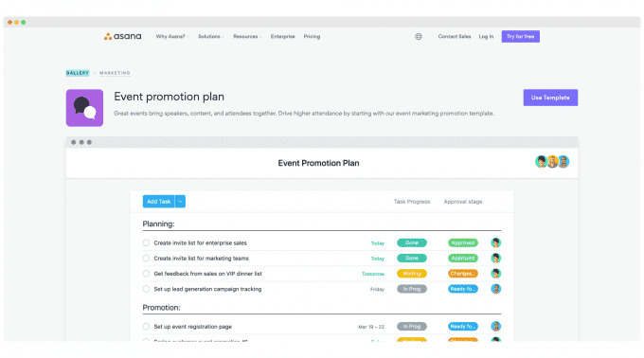644x358 pixels.
Task: Click assignee avatar on event registration page task
Action: [x=495, y=327]
